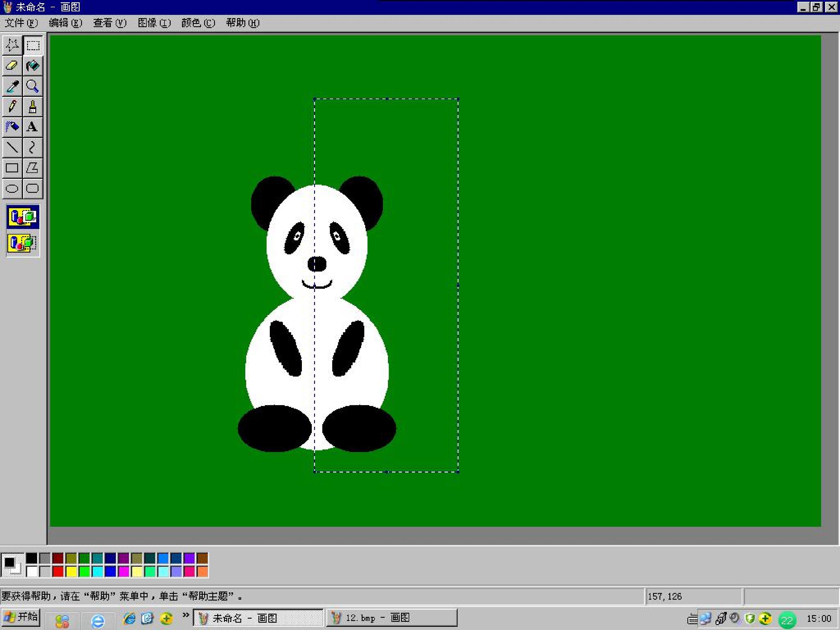The width and height of the screenshot is (840, 630).
Task: Choose the Ellipse tool
Action: click(x=13, y=188)
